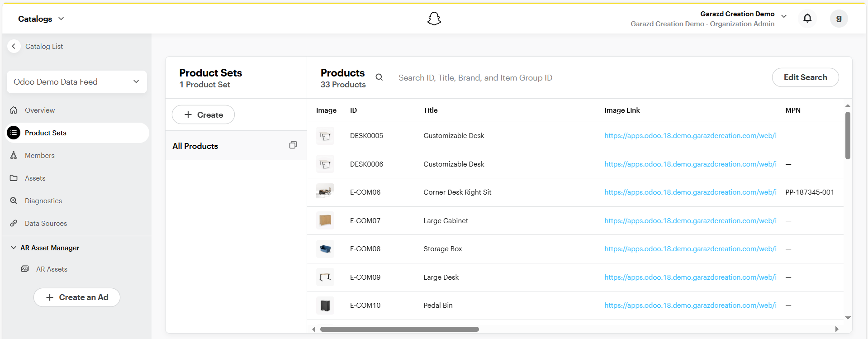The image size is (868, 339).
Task: Open Corner Desk Right Sit thumbnail
Action: (x=325, y=192)
